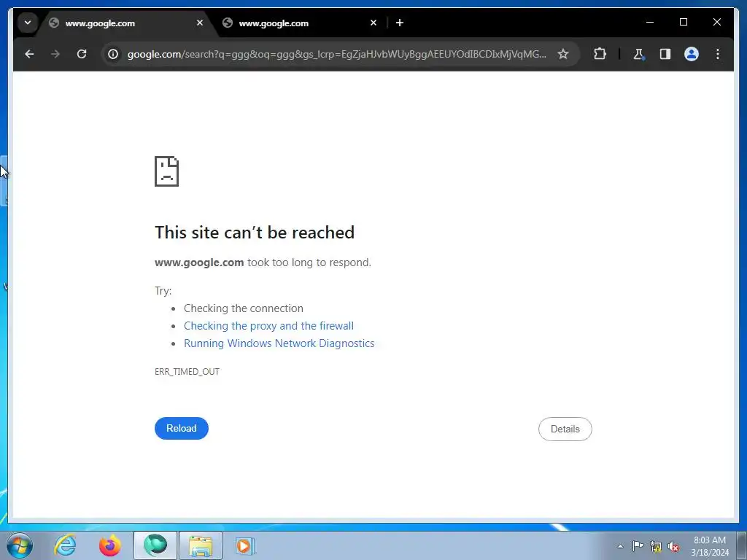747x560 pixels.
Task: Maximize the Chrome window
Action: (x=683, y=22)
